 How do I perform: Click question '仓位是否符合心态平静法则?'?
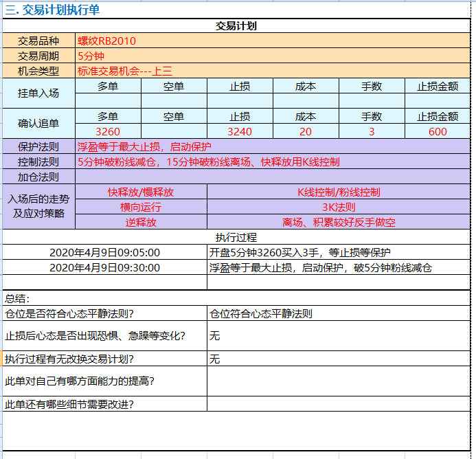pos(104,313)
